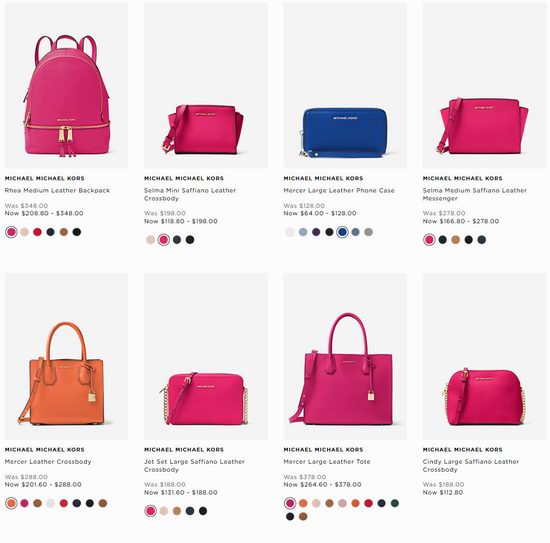Image resolution: width=550 pixels, height=543 pixels.
Task: Choose the navy swatch under Jet Set Crossbody
Action: pos(190,511)
